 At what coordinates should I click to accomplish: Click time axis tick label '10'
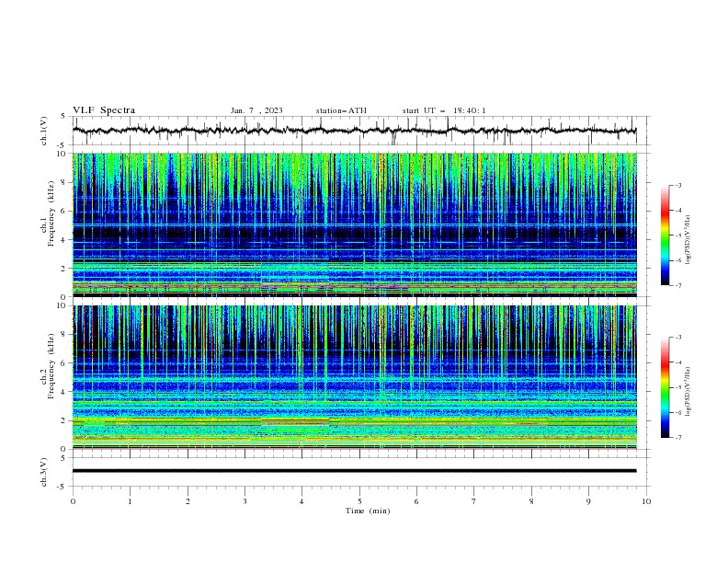tap(646, 501)
